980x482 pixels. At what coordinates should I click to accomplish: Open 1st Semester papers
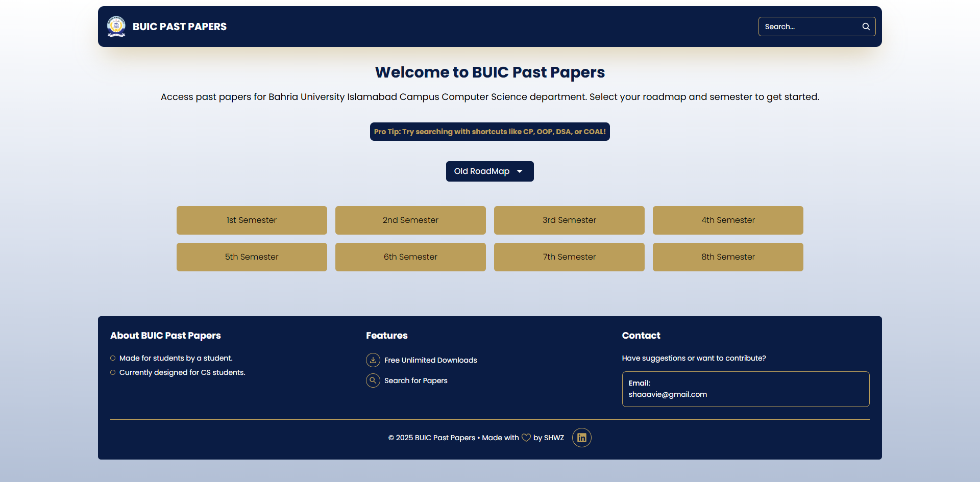tap(252, 220)
